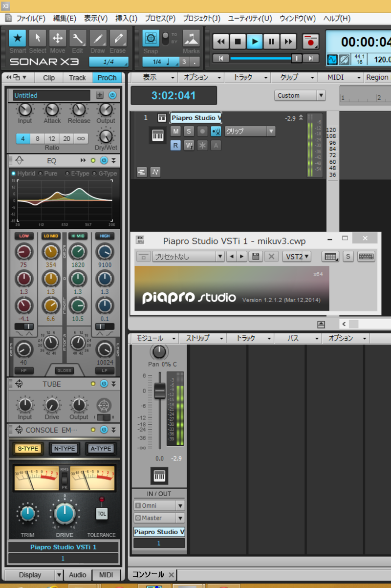The image size is (391, 588).
Task: Select the Draw pencil tool
Action: point(98,38)
